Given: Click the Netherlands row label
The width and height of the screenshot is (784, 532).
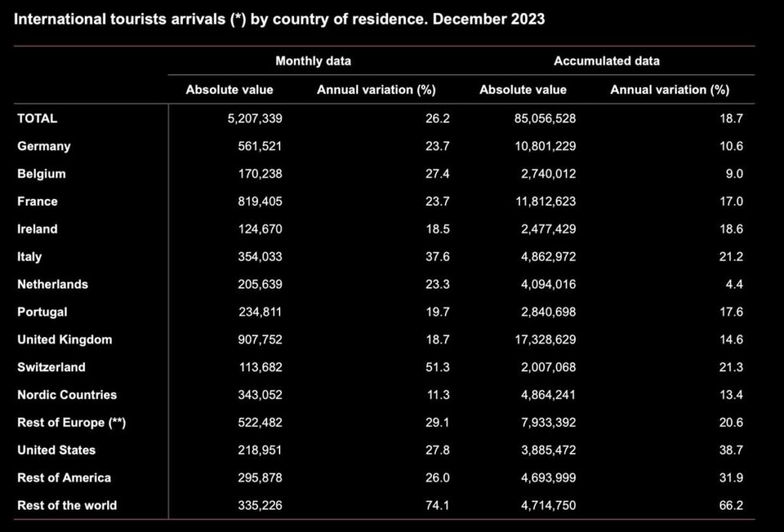Looking at the screenshot, I should (53, 284).
